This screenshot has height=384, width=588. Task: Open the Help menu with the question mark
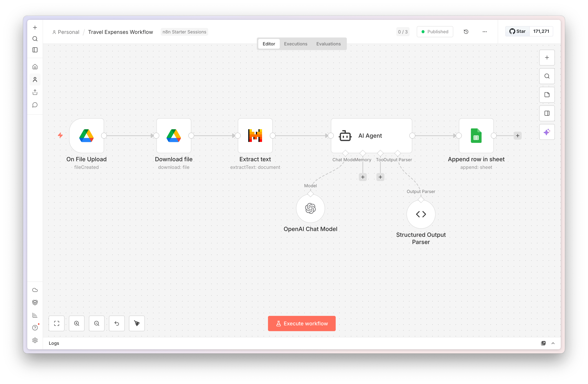(x=35, y=328)
